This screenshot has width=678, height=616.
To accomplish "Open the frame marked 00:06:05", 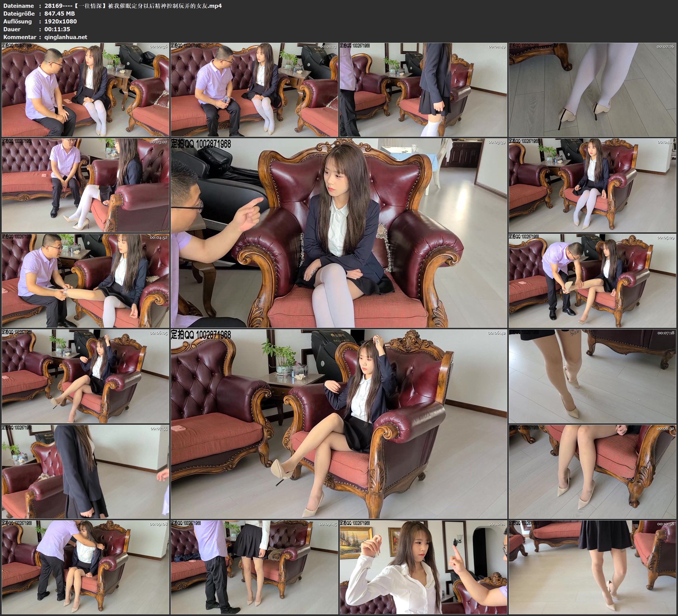I will (x=85, y=376).
